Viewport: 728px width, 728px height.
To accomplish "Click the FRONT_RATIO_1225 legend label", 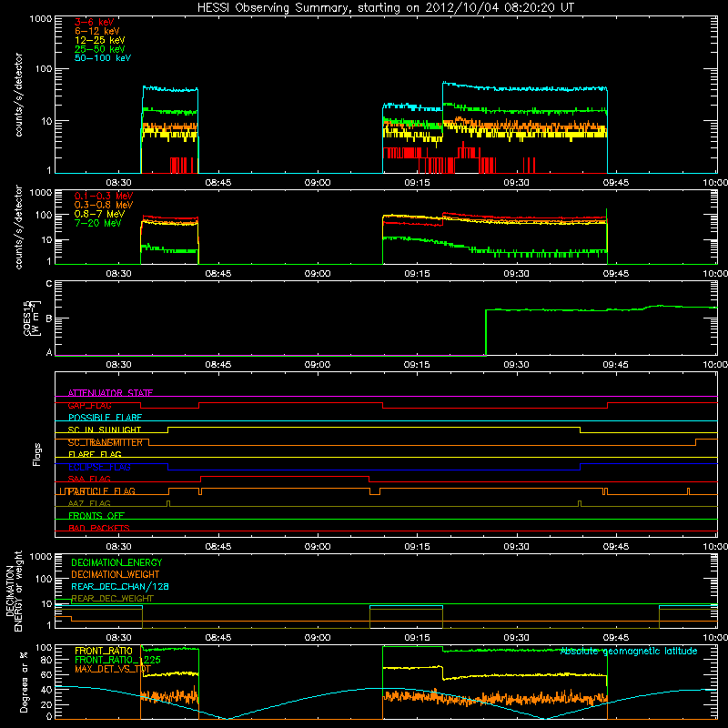I will pos(117,660).
